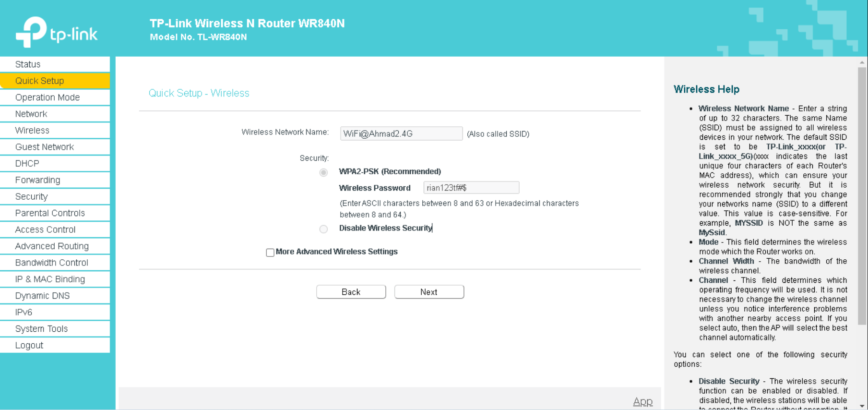Open Operation Mode page
868x410 pixels.
pos(55,97)
